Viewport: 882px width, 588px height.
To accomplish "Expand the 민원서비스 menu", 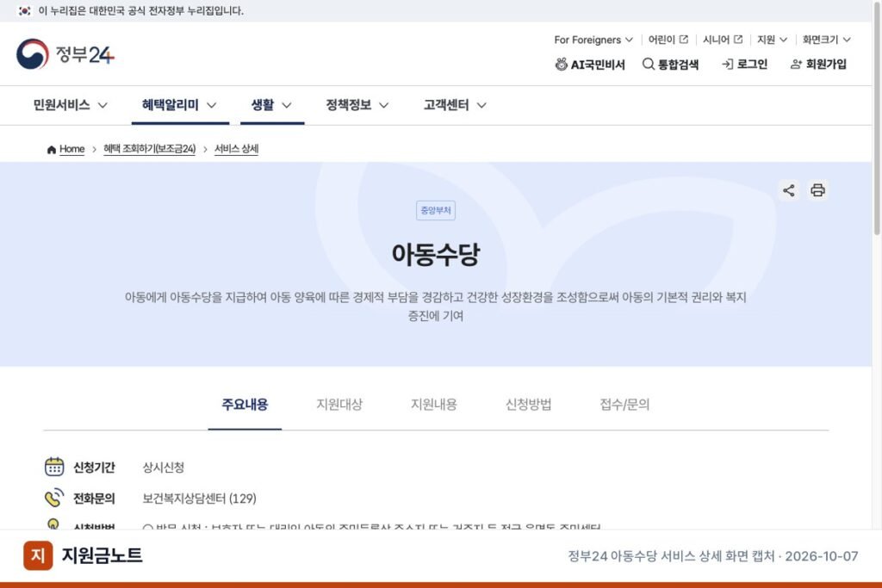I will click(71, 105).
